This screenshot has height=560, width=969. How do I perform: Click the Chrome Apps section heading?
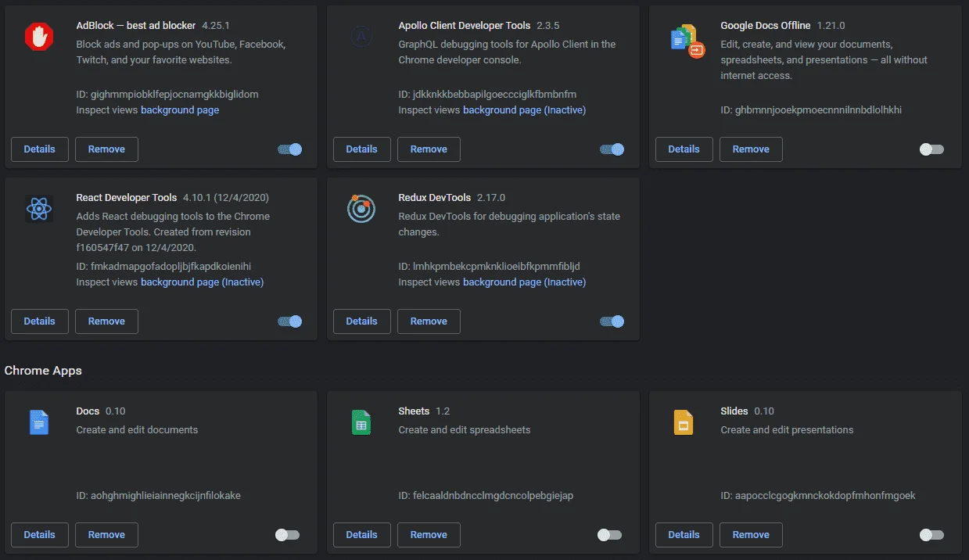click(43, 371)
